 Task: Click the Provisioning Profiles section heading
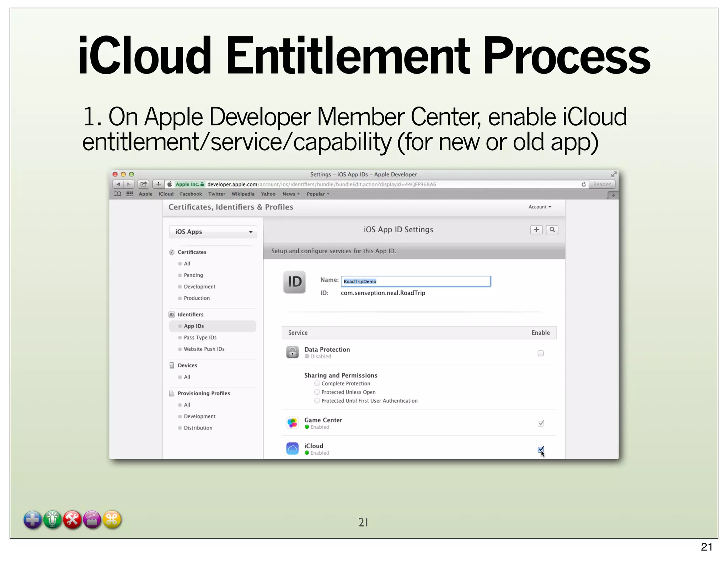pos(204,393)
